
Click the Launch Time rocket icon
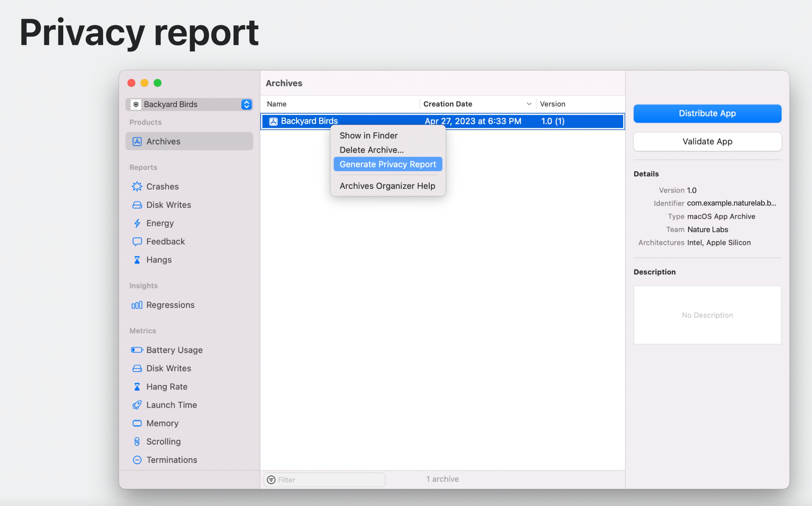coord(137,405)
